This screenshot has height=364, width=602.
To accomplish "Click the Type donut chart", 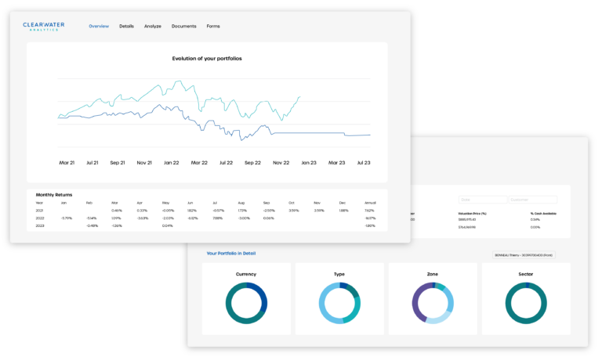I will click(x=339, y=303).
